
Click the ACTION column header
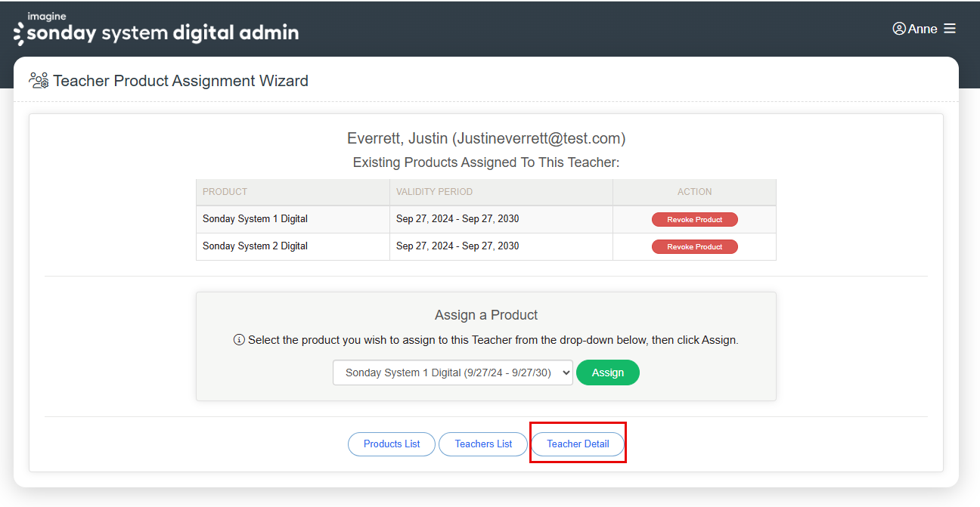(x=694, y=192)
